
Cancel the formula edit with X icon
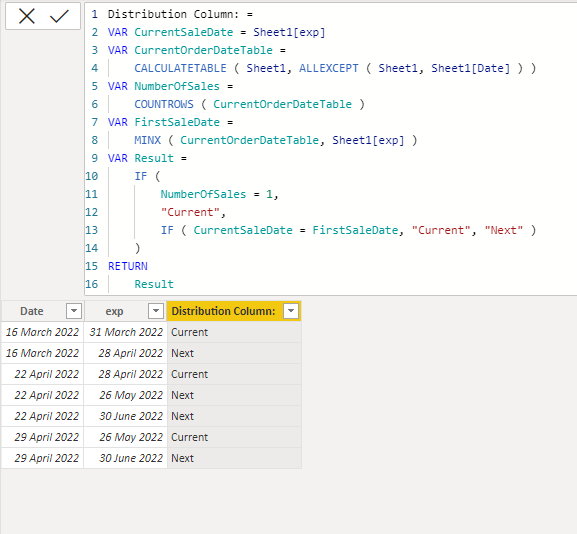tap(27, 16)
